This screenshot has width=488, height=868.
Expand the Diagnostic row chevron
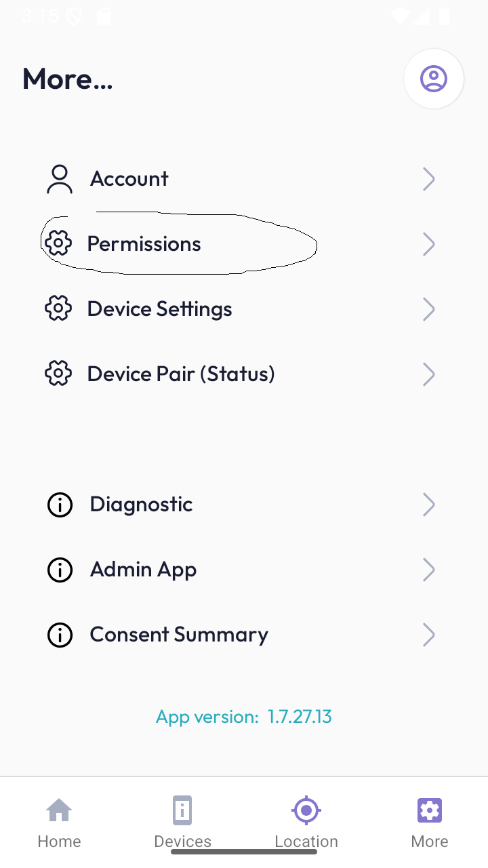[x=428, y=505]
